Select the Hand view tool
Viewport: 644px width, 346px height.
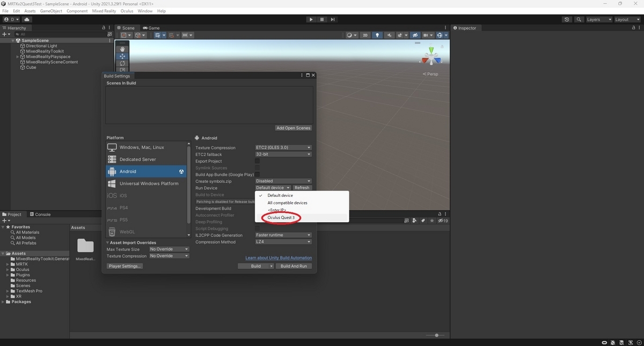pyautogui.click(x=122, y=49)
